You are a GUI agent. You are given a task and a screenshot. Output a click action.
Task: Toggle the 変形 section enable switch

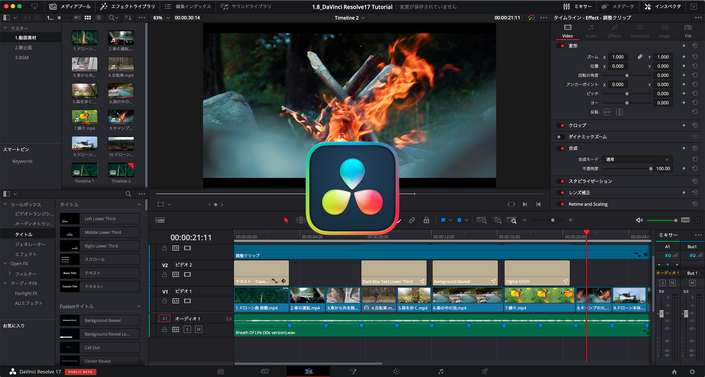[x=561, y=46]
